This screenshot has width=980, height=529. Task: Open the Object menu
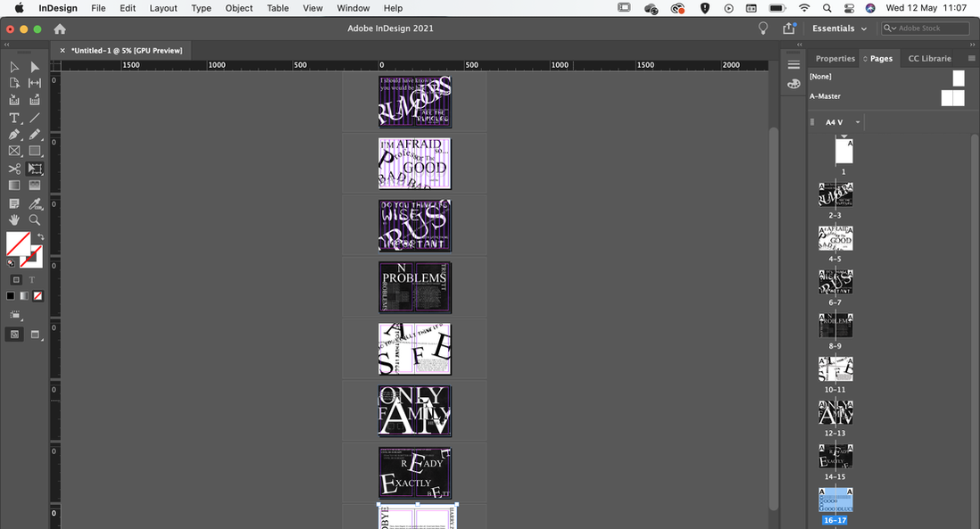[238, 8]
